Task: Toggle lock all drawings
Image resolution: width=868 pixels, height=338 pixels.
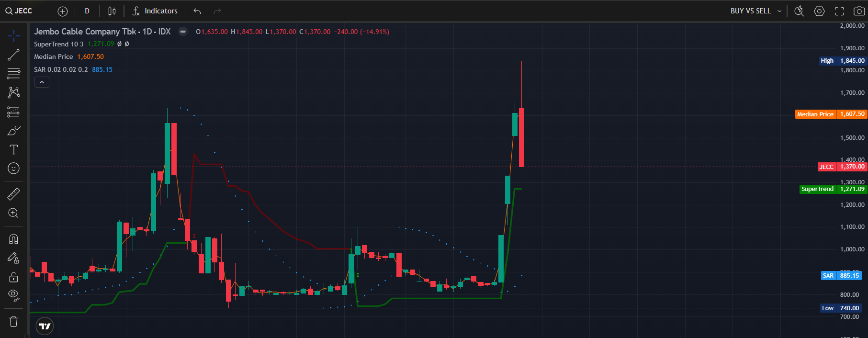Action: coord(13,277)
